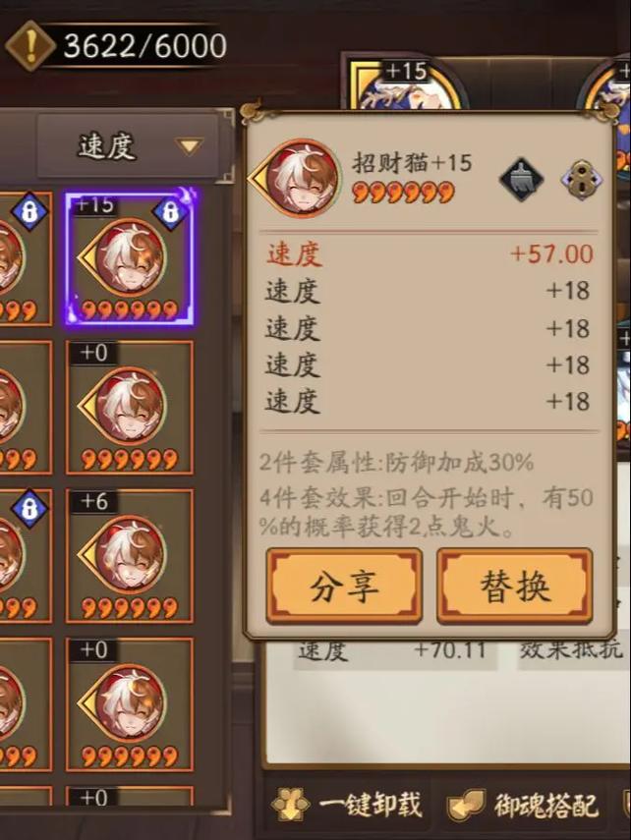Viewport: 631px width, 840px height.
Task: Click the 一键卸载 unequip-all icon
Action: click(x=291, y=804)
